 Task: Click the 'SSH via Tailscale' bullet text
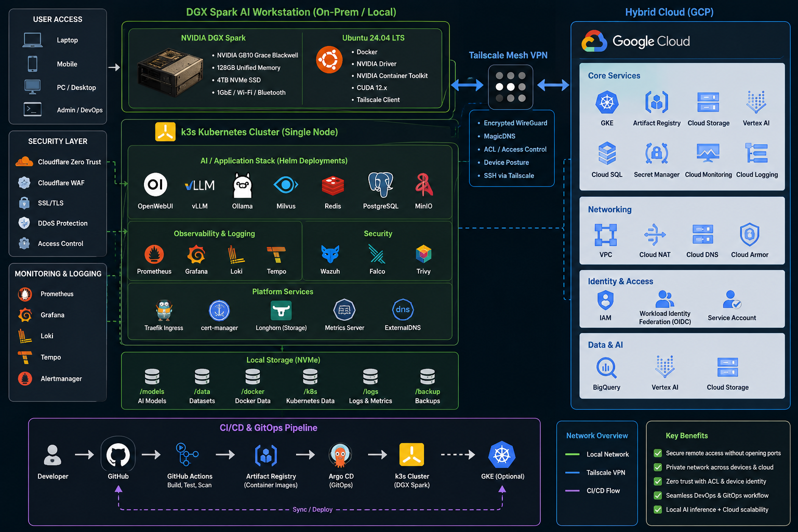[x=509, y=176]
